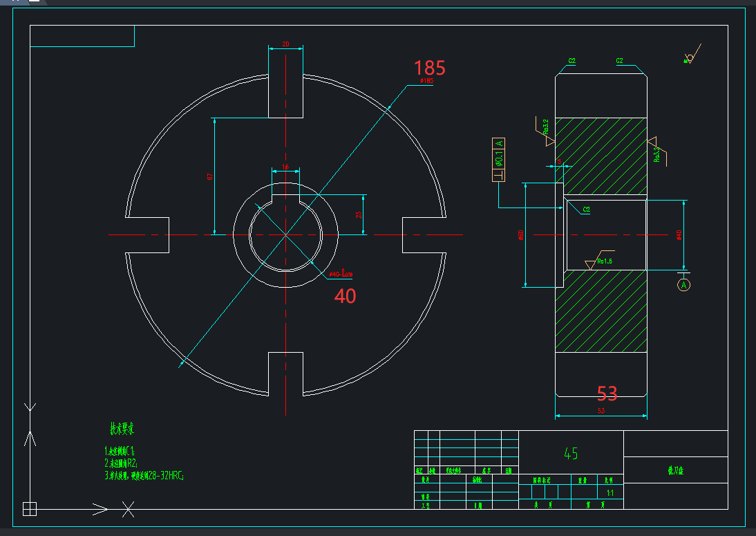Select the Ra3.2 label on the right face
756x536 pixels.
656,154
